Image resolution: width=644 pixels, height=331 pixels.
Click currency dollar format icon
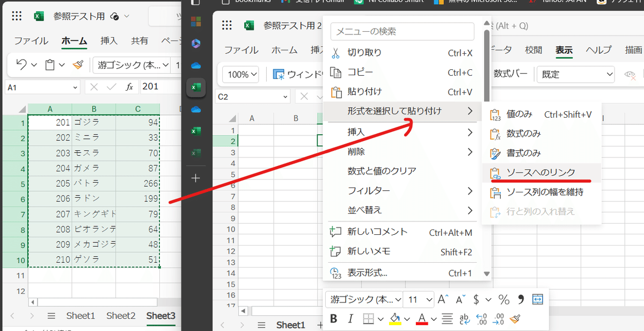coord(476,299)
